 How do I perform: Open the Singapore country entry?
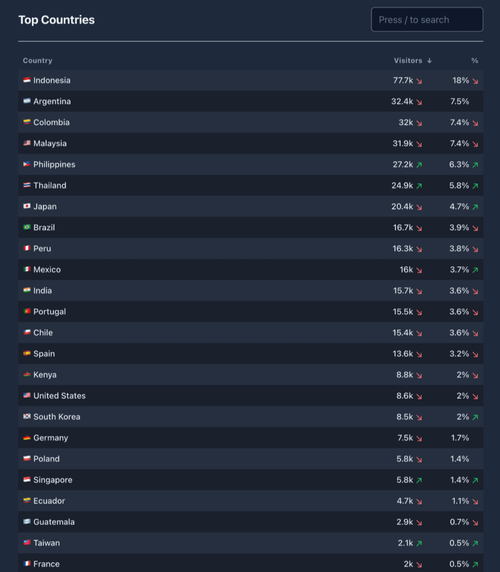click(53, 480)
